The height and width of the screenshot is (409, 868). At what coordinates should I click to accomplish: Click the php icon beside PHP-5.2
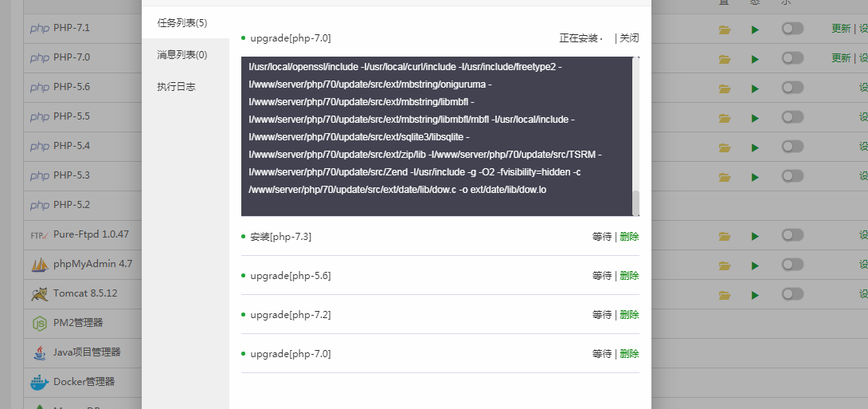[x=40, y=205]
